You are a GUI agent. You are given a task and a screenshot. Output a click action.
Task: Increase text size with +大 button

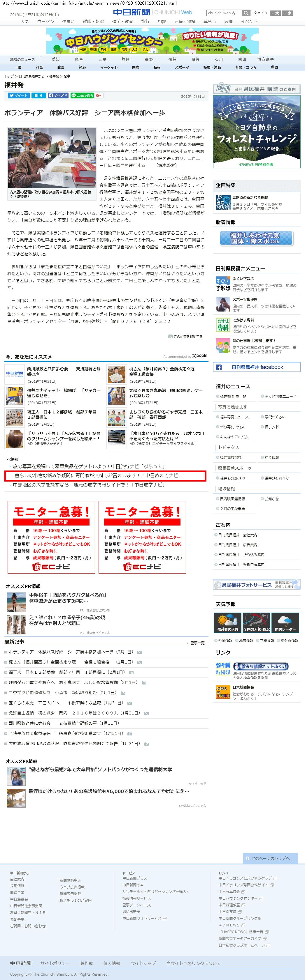[x=275, y=13]
